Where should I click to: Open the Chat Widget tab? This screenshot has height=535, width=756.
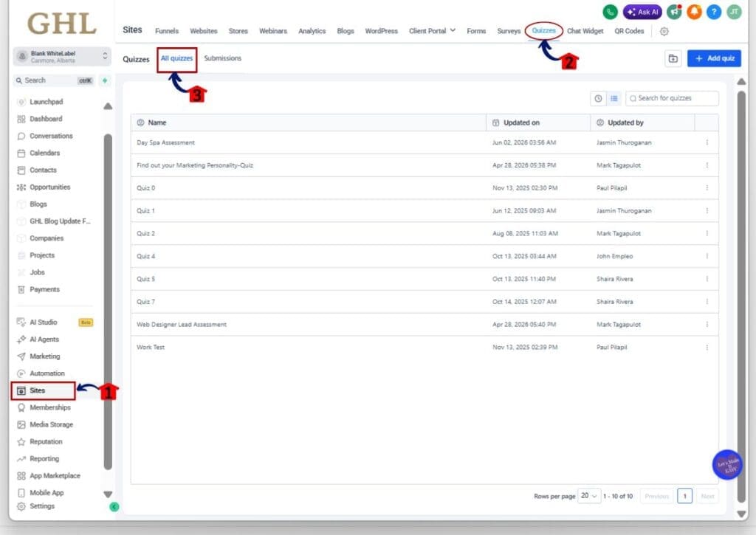pyautogui.click(x=585, y=31)
